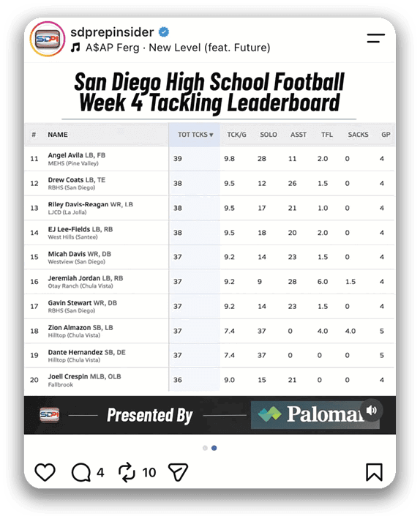The height and width of the screenshot is (519, 420).
Task: Click the TCK/G column header
Action: (236, 135)
